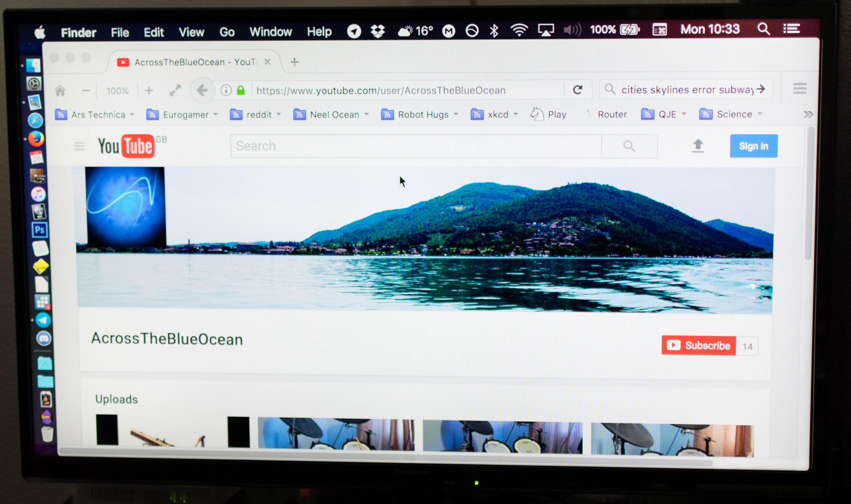Click the fullscreen expand arrows icon
The height and width of the screenshot is (504, 851).
tap(175, 91)
